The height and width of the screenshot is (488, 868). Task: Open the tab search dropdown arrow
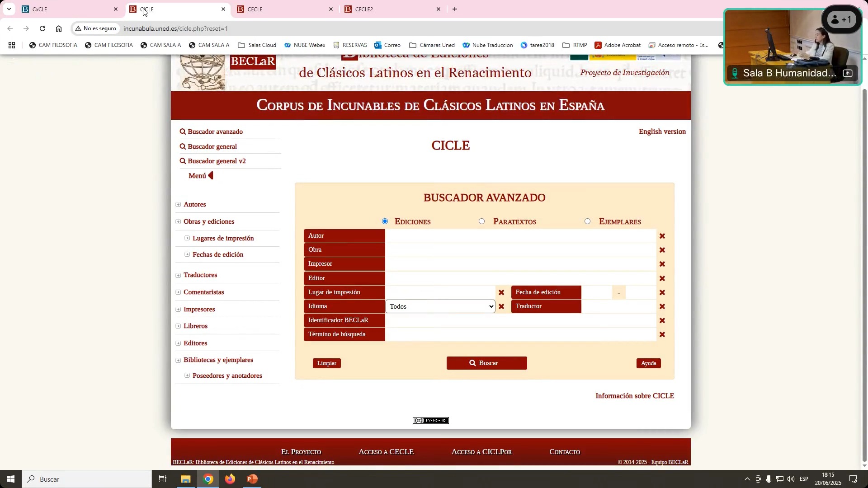(9, 9)
